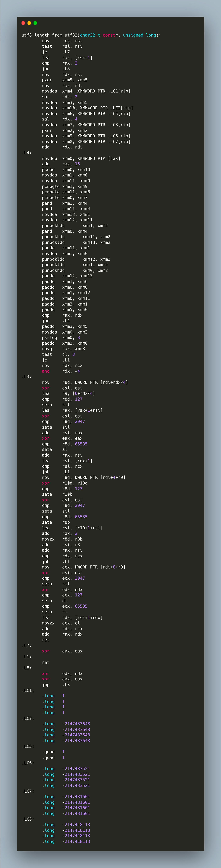Click the '.LC6:' constant label

tap(28, 763)
